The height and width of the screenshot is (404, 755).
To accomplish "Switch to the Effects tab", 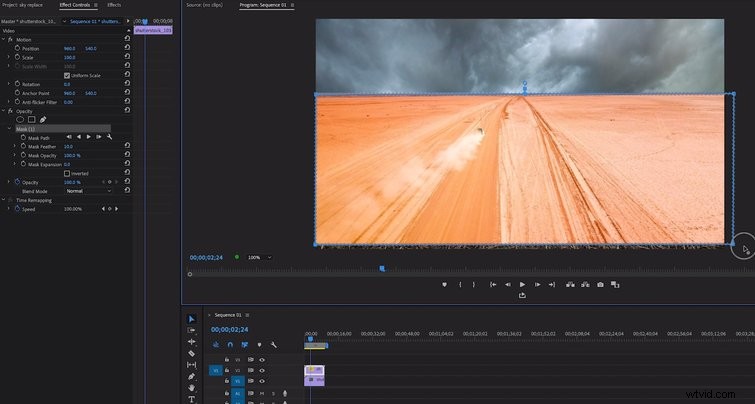I will click(x=114, y=5).
